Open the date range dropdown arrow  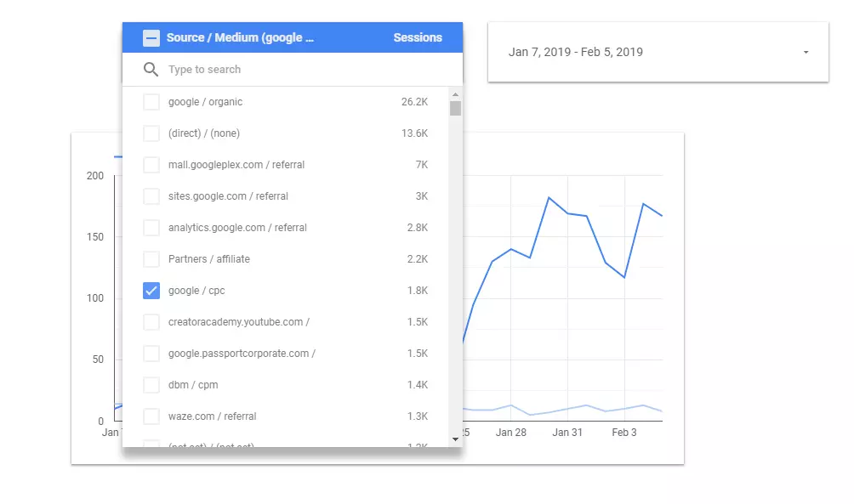[806, 52]
